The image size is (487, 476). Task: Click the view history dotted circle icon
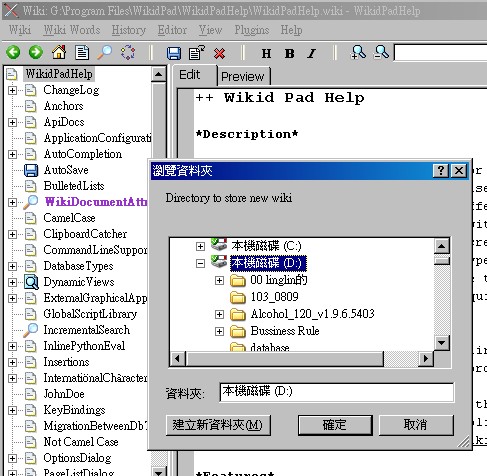128,53
